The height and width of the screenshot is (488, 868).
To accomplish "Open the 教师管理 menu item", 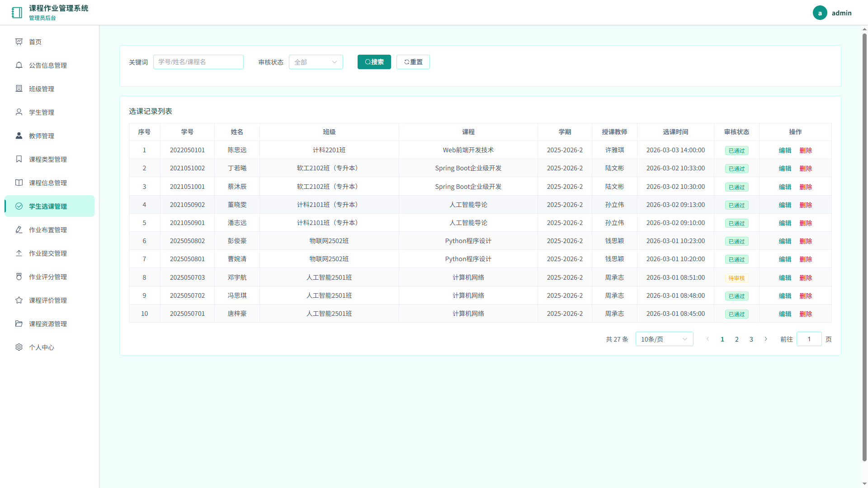I will tap(50, 136).
